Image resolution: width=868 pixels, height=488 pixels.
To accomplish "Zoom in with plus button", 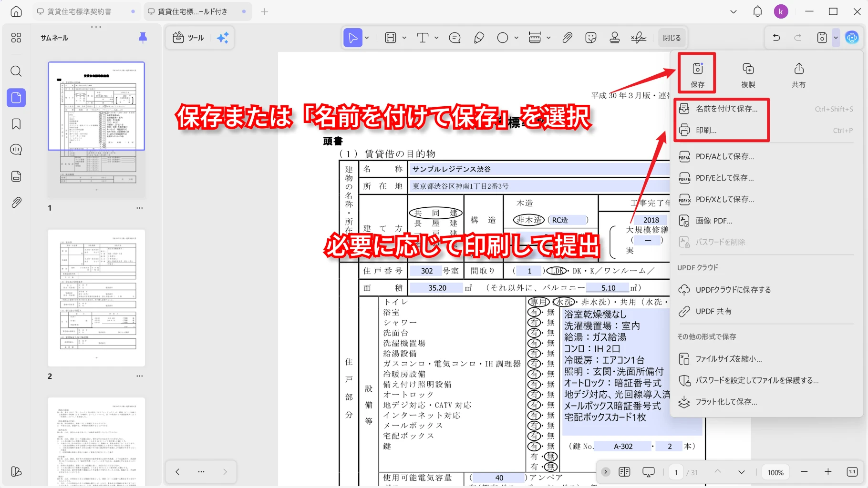I will [828, 472].
